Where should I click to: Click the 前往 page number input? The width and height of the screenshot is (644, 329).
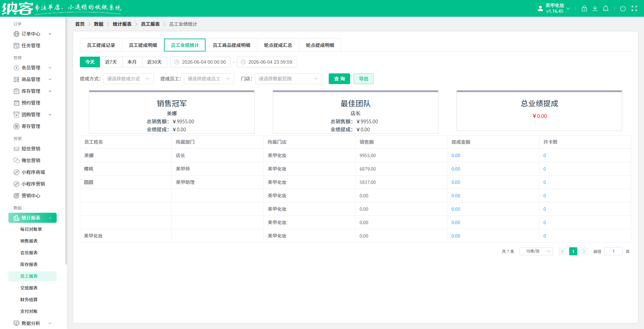613,251
